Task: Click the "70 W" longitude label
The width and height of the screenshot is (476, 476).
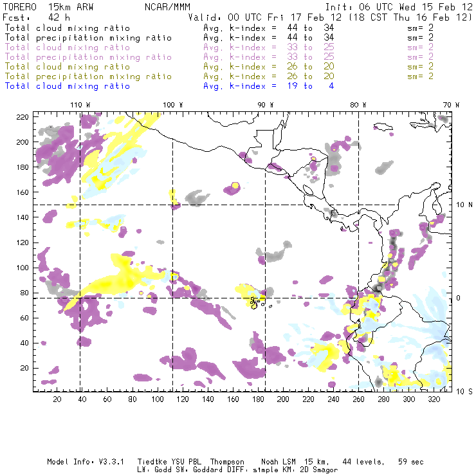Action: coord(451,105)
